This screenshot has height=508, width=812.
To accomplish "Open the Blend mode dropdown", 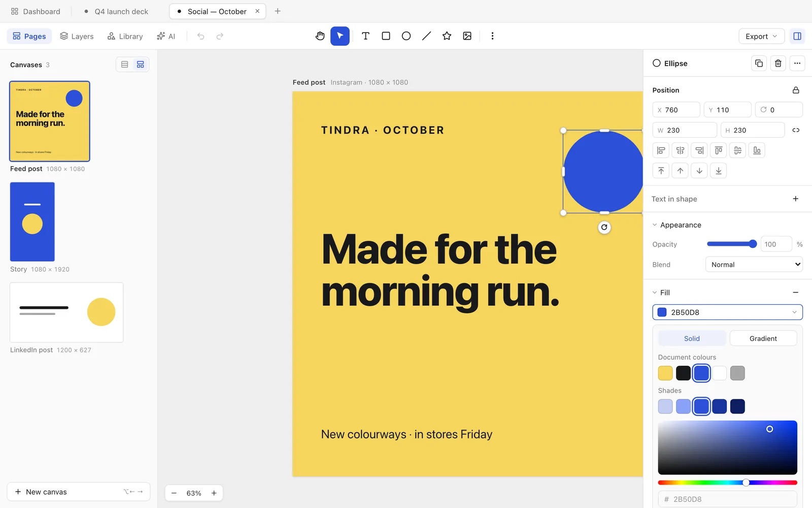I will pyautogui.click(x=754, y=264).
